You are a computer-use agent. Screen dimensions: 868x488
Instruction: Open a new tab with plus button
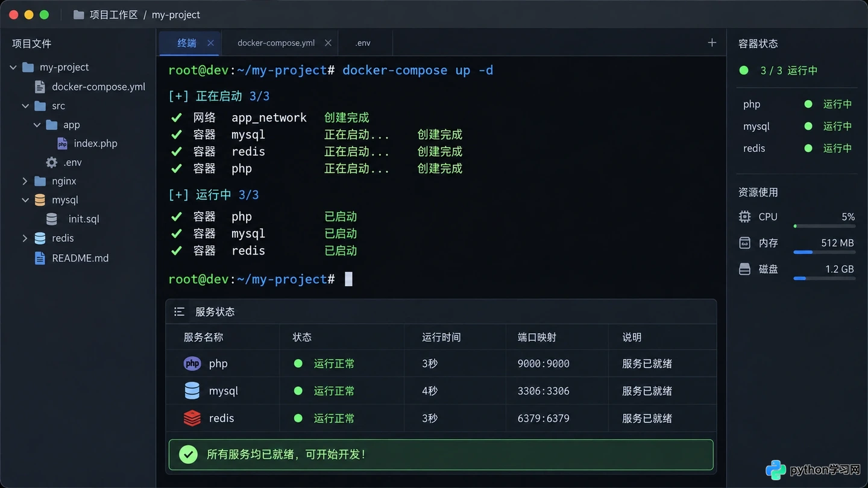click(712, 42)
